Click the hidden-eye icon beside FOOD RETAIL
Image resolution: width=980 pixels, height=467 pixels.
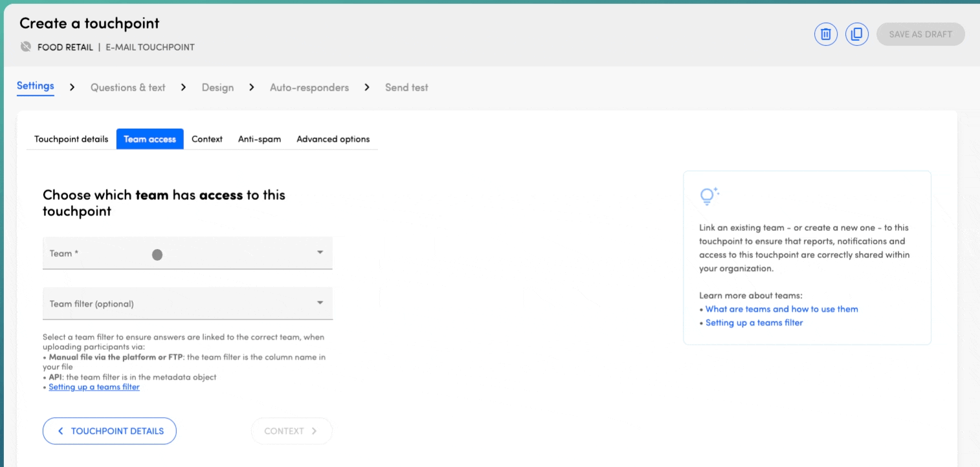tap(26, 47)
